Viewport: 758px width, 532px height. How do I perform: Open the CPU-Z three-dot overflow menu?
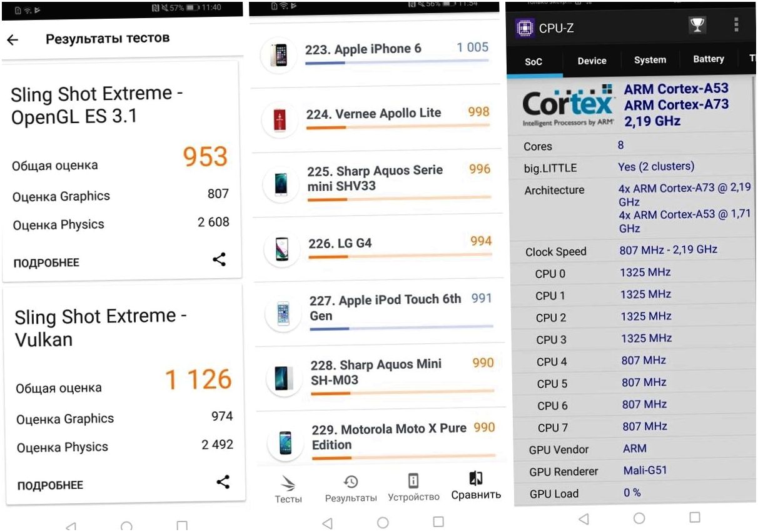tap(736, 25)
